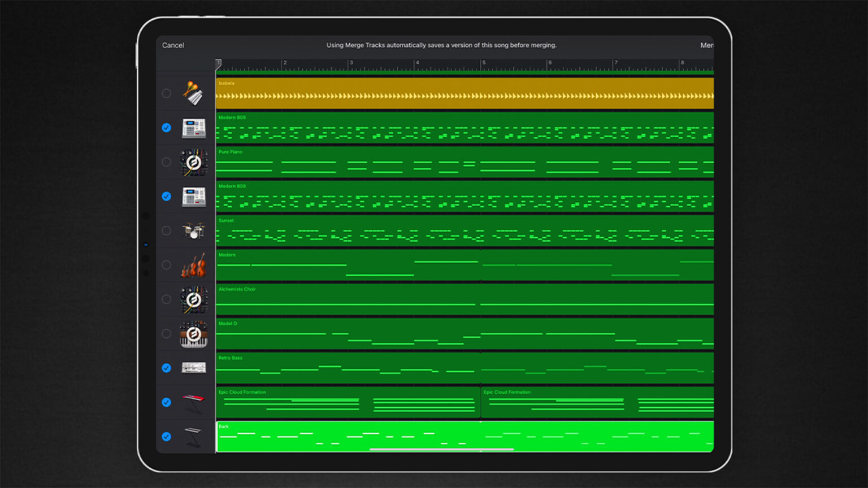Tap bar 2 on the ruler

[x=285, y=63]
